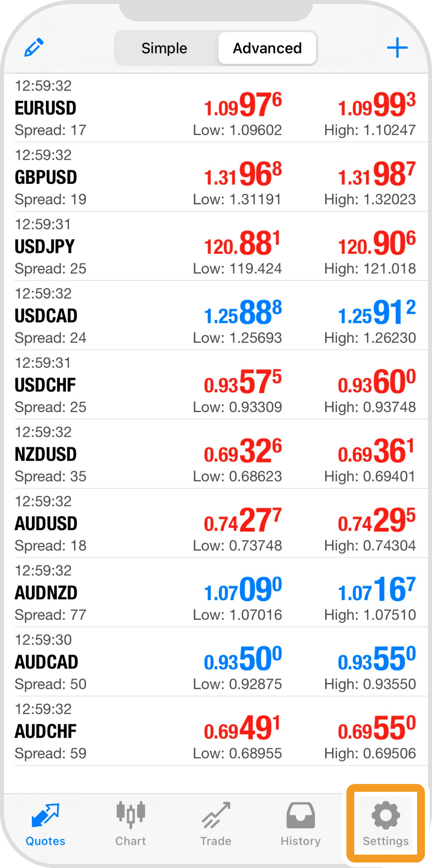This screenshot has height=868, width=432.
Task: Tap the plus icon to add symbol
Action: coord(397,48)
